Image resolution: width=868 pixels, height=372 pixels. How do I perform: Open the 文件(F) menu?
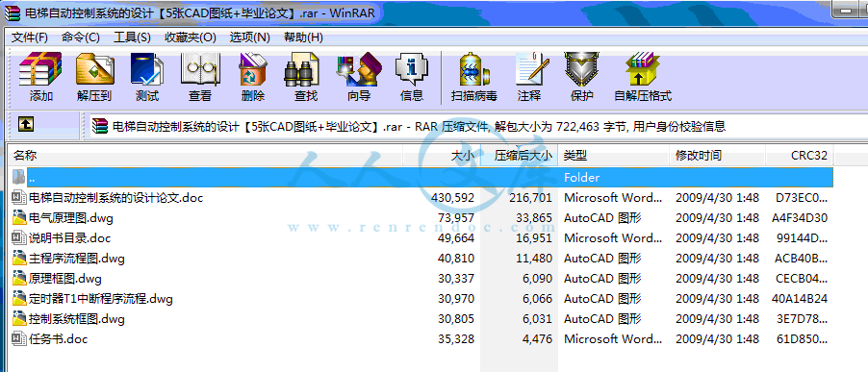click(29, 37)
